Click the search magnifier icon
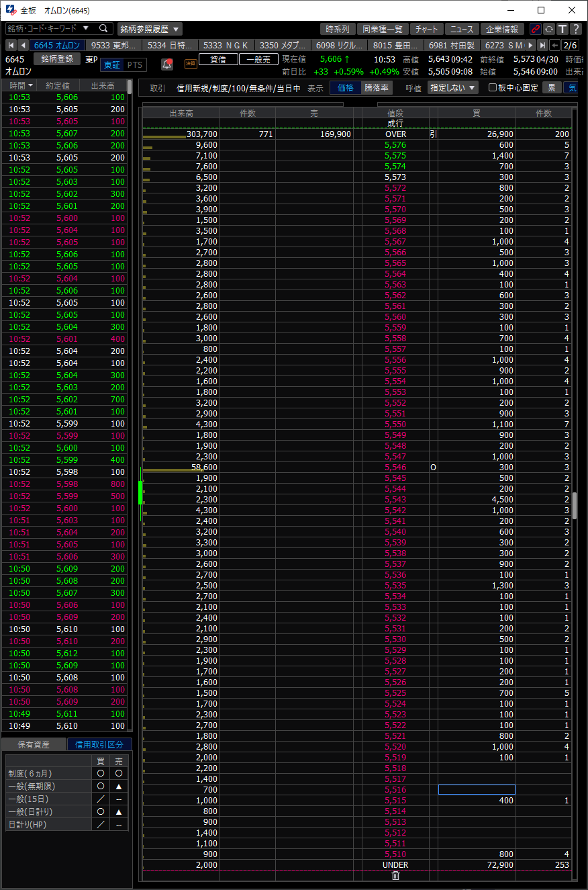Image resolution: width=588 pixels, height=890 pixels. [103, 28]
